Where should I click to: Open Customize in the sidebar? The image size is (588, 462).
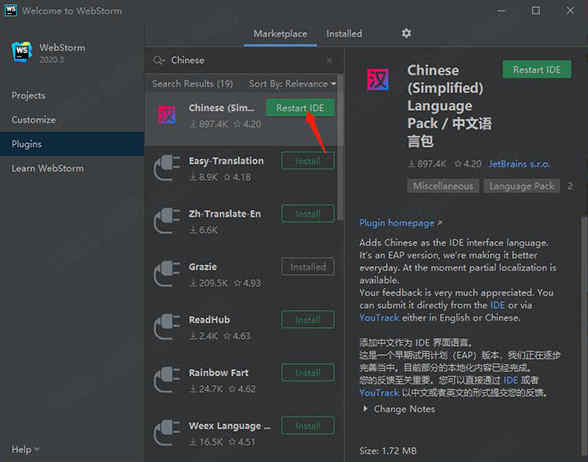34,120
